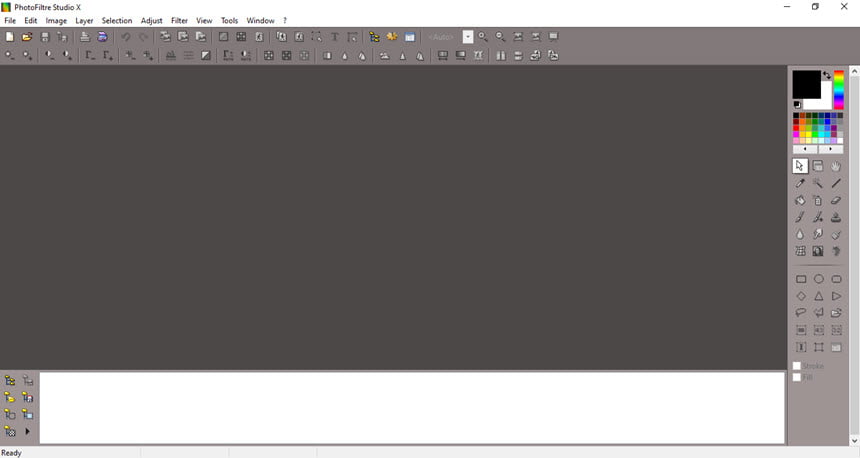Viewport: 860px width, 458px height.
Task: Select the Paintbrush tool
Action: [800, 217]
